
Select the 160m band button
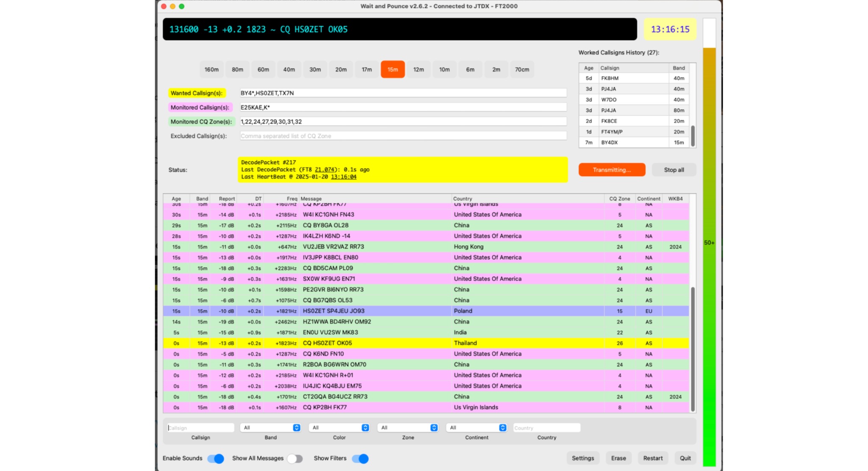(211, 69)
